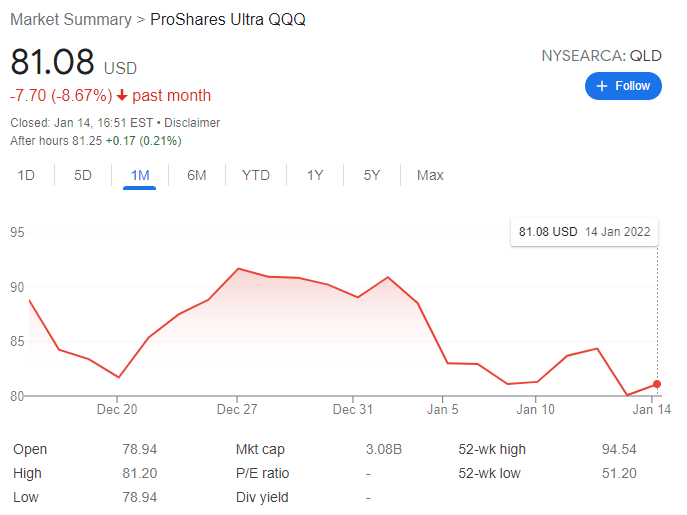Click the Jan 10 axis label
This screenshot has width=687, height=515.
(535, 409)
